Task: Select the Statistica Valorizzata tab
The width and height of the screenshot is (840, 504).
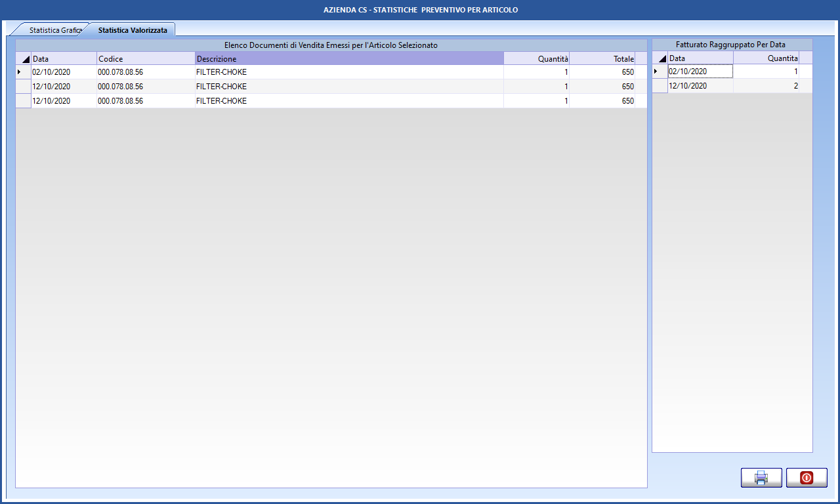Action: [x=133, y=30]
